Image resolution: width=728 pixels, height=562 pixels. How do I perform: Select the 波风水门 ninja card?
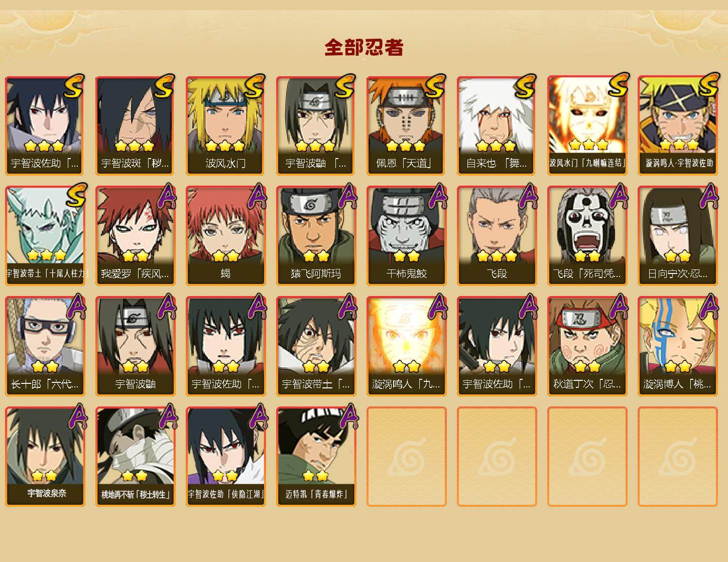pos(225,125)
